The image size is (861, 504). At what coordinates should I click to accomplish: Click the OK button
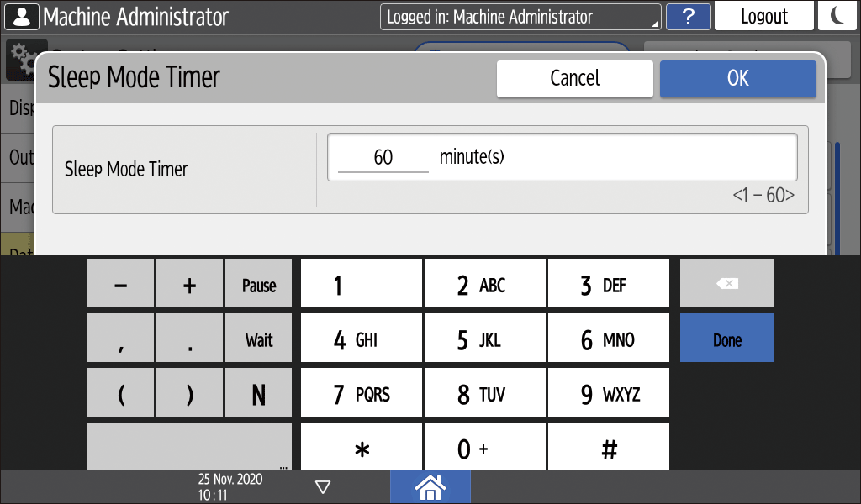(x=737, y=78)
